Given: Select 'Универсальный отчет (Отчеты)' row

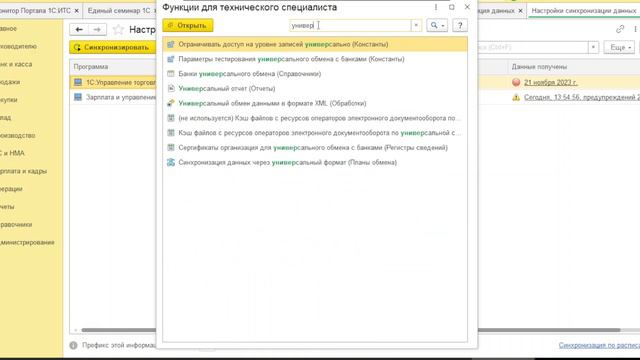Looking at the screenshot, I should [315, 88].
